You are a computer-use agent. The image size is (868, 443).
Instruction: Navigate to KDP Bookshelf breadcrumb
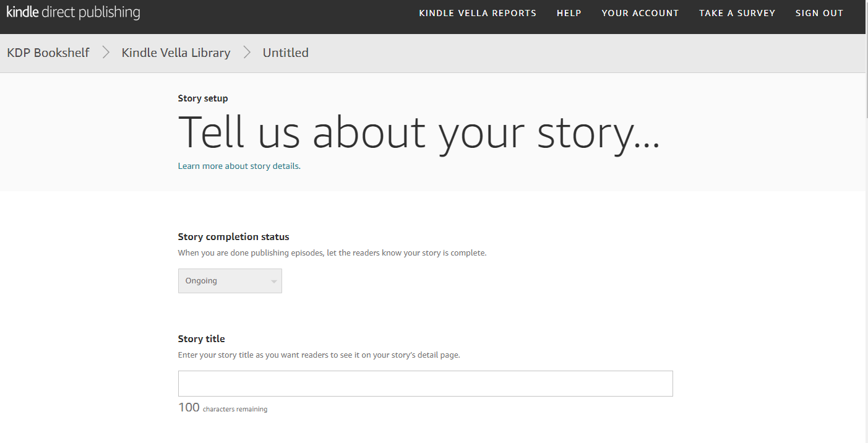(48, 53)
